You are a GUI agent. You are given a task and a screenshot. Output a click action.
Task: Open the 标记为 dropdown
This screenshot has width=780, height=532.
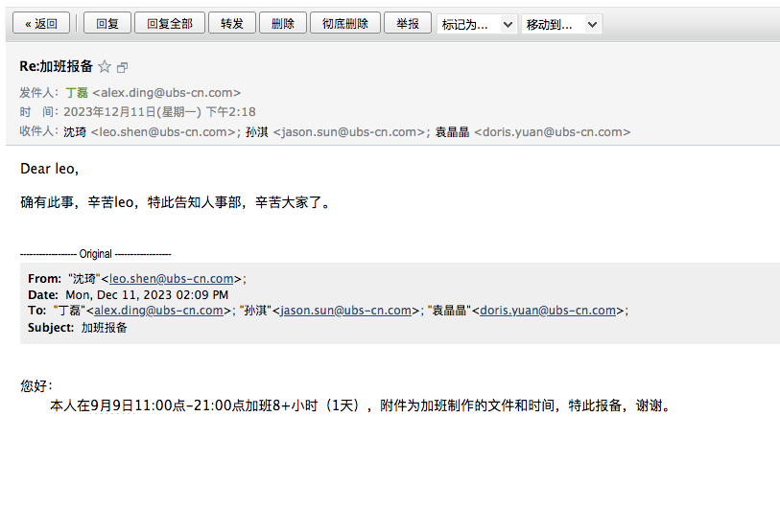477,25
